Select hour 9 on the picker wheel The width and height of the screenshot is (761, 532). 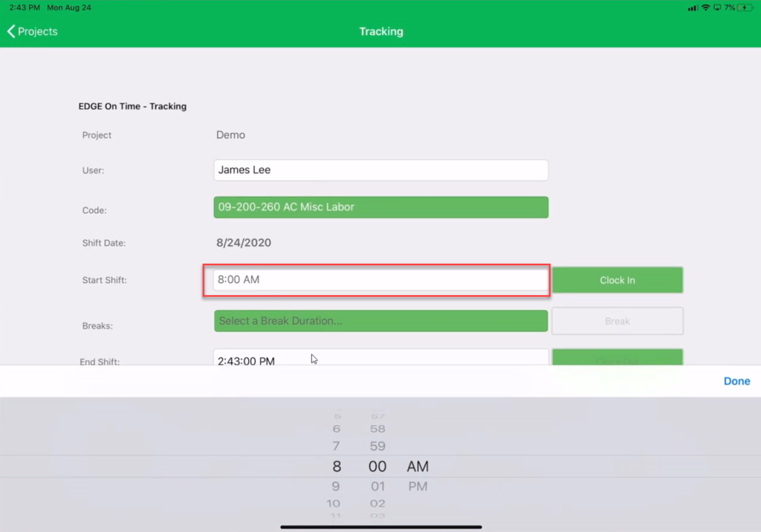click(336, 486)
